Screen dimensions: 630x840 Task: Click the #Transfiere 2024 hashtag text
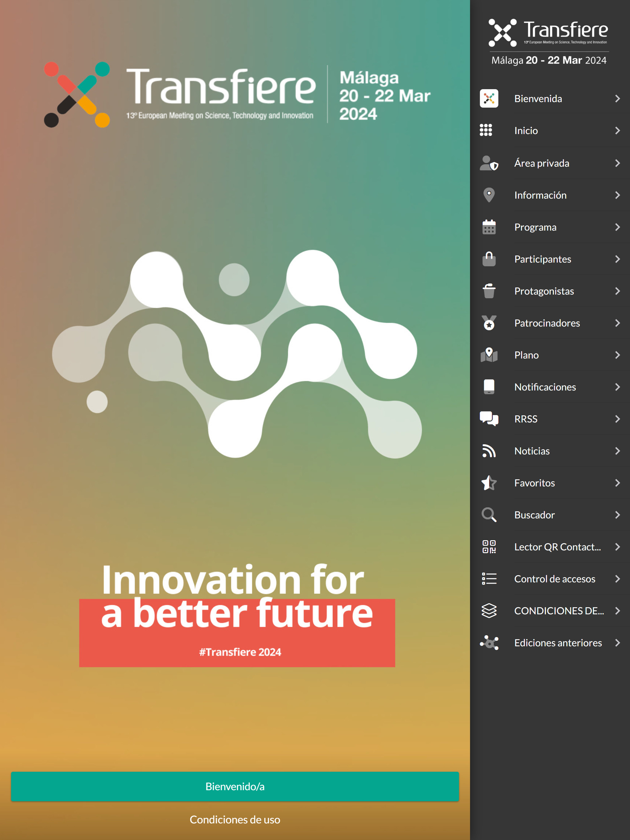240,652
